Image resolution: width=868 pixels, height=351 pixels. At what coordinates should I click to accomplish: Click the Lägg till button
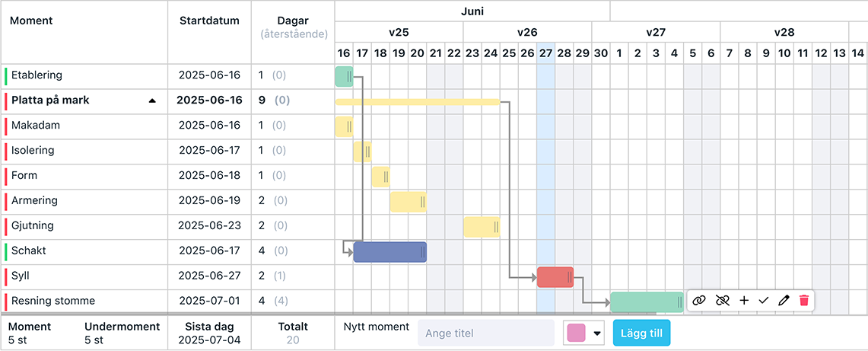[641, 333]
